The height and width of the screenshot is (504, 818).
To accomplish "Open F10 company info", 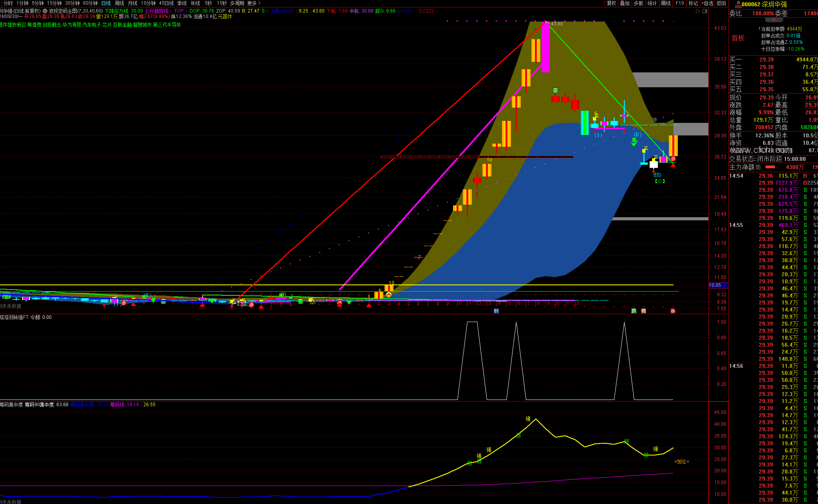I will tap(680, 3).
